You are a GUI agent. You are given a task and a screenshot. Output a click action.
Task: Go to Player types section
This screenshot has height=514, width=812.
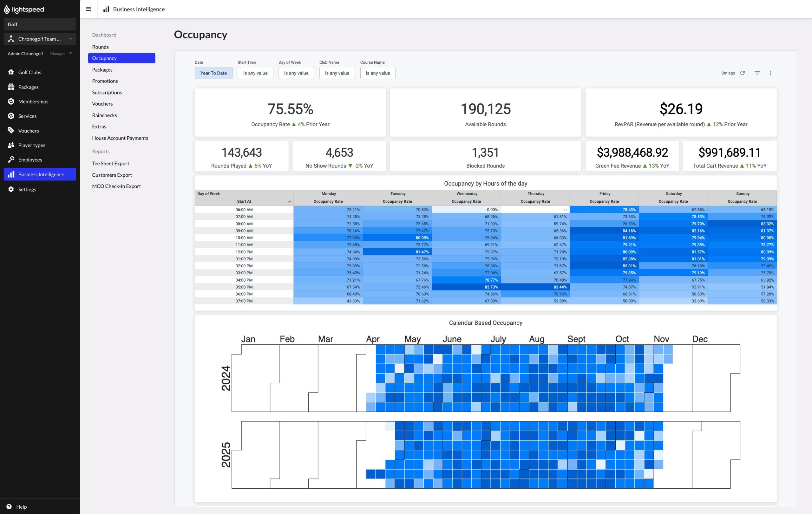coord(32,145)
